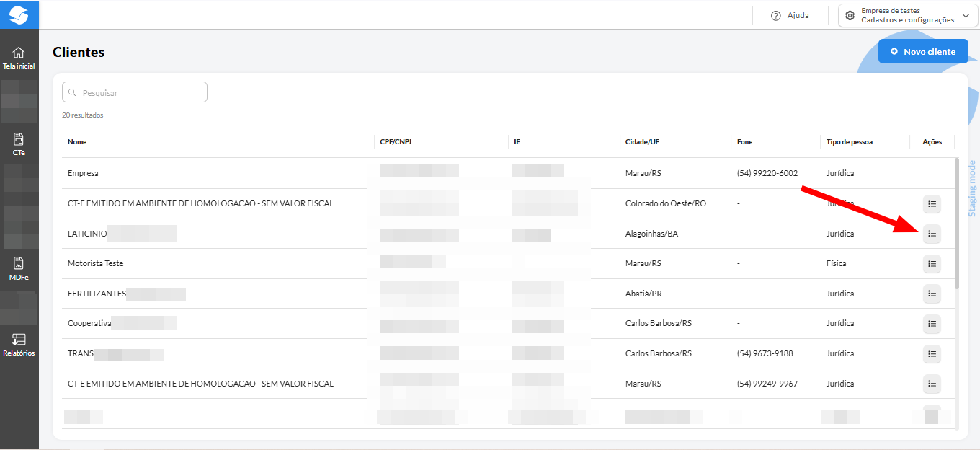Click the Ajuda help link
The image size is (980, 450).
pyautogui.click(x=790, y=15)
